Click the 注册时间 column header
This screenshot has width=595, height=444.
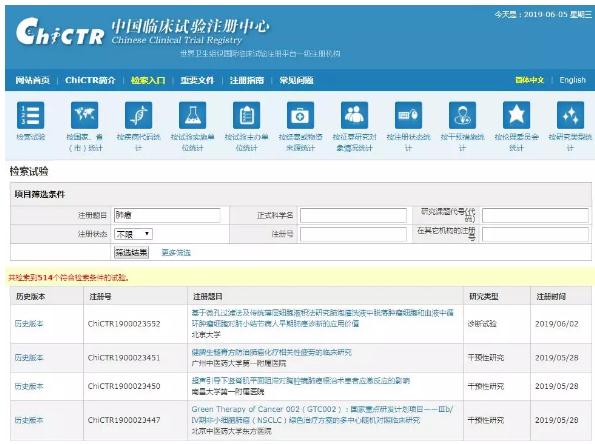click(x=551, y=296)
